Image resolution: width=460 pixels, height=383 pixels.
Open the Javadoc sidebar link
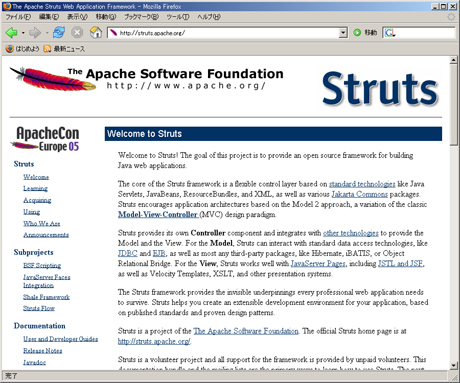pyautogui.click(x=35, y=362)
